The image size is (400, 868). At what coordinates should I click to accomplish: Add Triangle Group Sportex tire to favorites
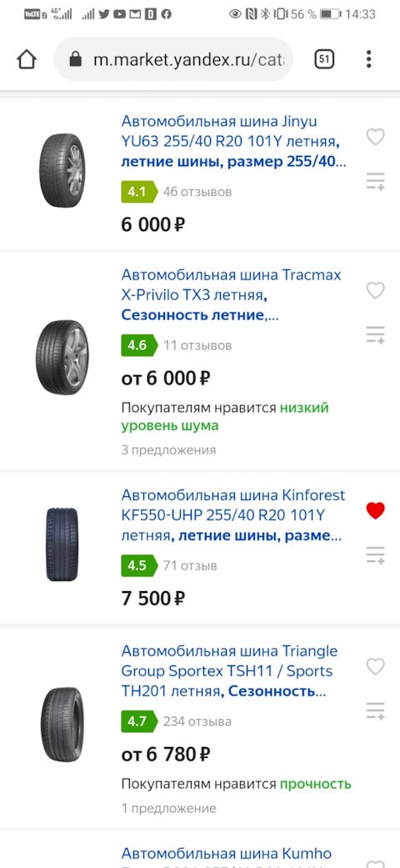click(376, 666)
